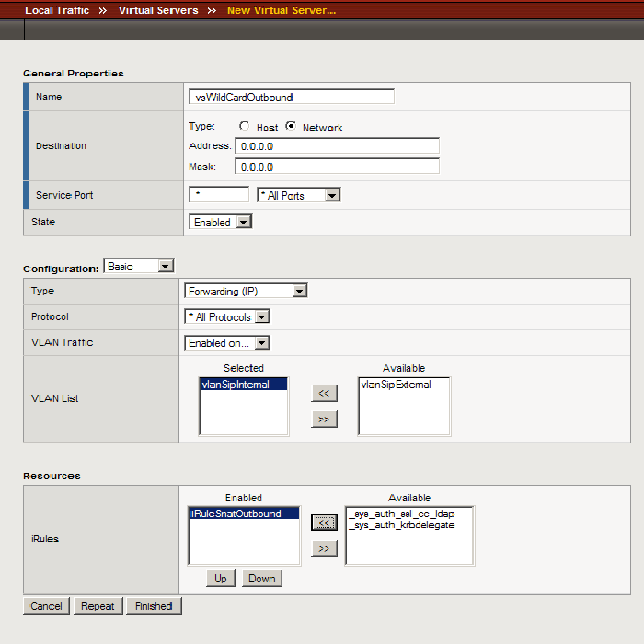Click iRules >> disable arrow button

(x=324, y=548)
